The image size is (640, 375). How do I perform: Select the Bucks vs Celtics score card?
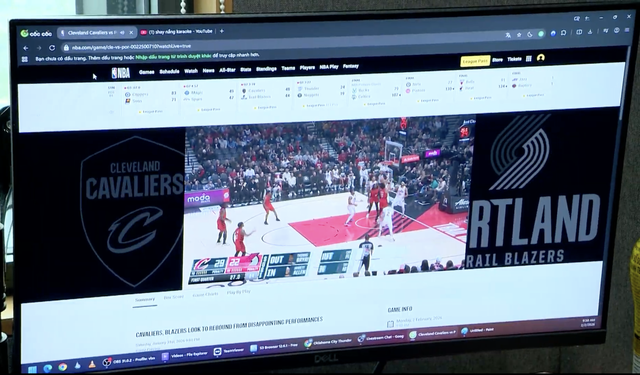click(375, 92)
